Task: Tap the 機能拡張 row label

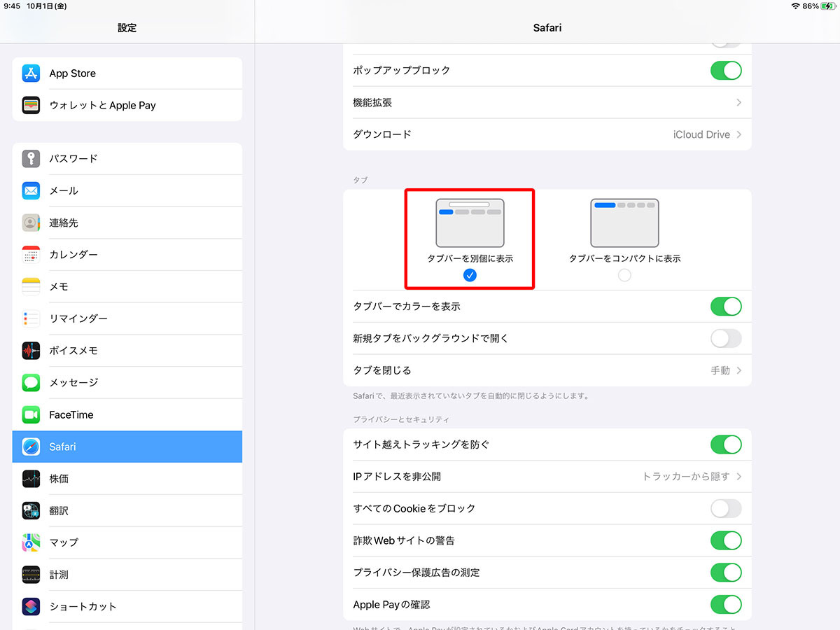Action: [x=372, y=103]
